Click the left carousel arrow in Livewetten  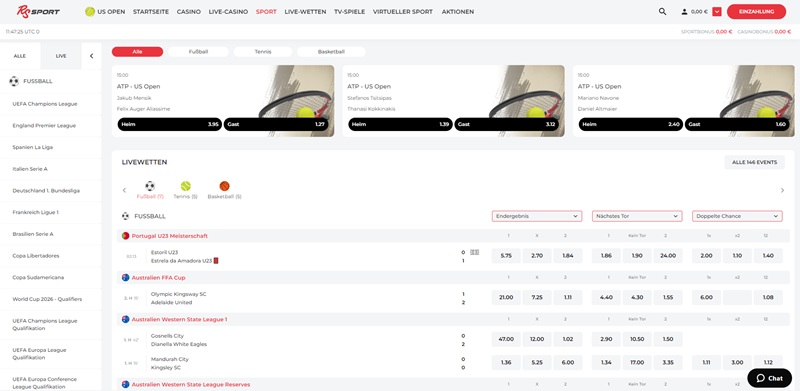[124, 190]
